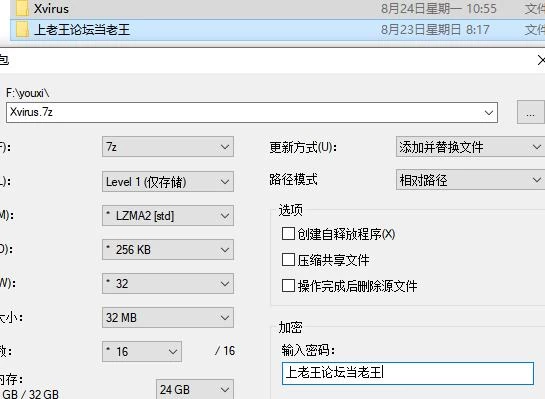Viewport: 545px width, 399px height.
Task: Click the 路径模式 label
Action: tap(293, 180)
